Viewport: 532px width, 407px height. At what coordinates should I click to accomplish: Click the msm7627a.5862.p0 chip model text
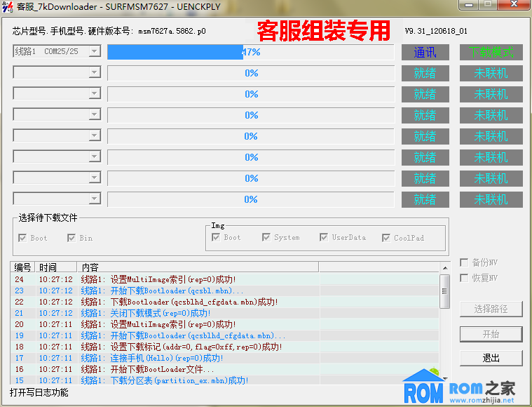[172, 32]
